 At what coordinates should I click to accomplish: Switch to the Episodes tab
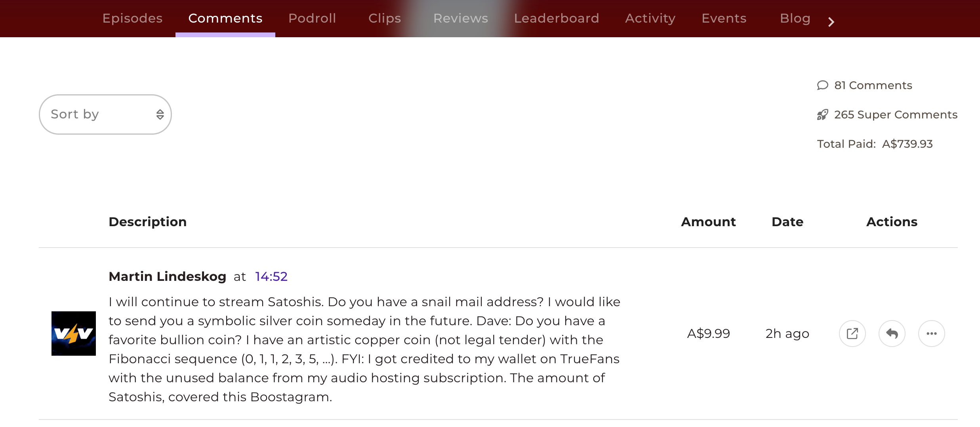tap(132, 18)
